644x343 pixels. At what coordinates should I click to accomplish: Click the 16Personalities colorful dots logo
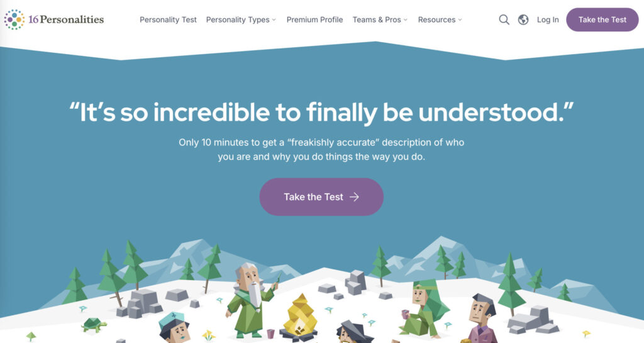(14, 20)
